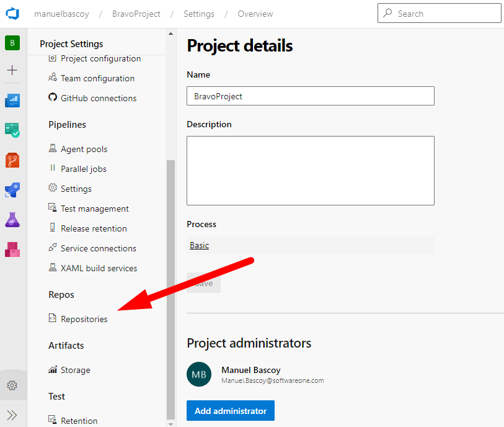
Task: Click the Project settings gear icon
Action: tap(12, 385)
